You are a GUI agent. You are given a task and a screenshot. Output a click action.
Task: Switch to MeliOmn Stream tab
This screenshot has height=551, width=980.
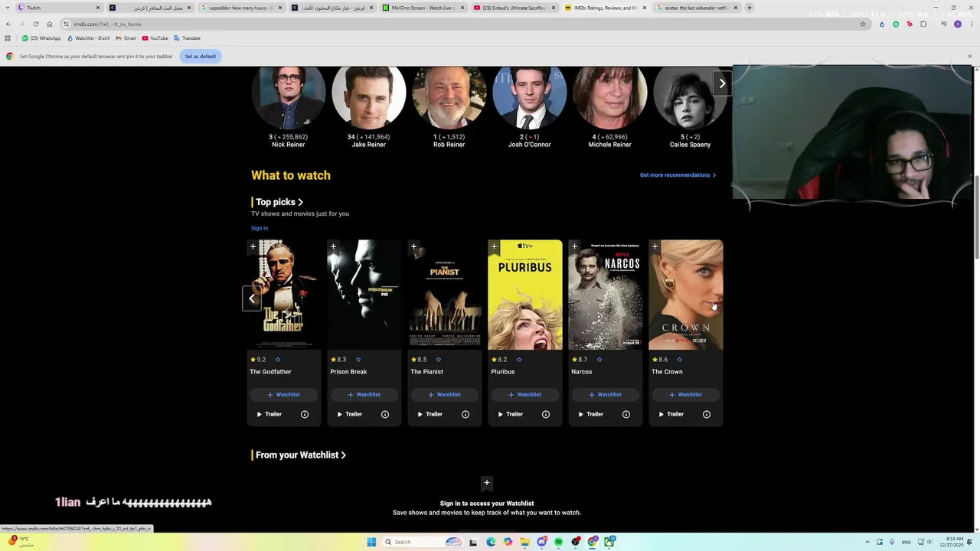423,8
